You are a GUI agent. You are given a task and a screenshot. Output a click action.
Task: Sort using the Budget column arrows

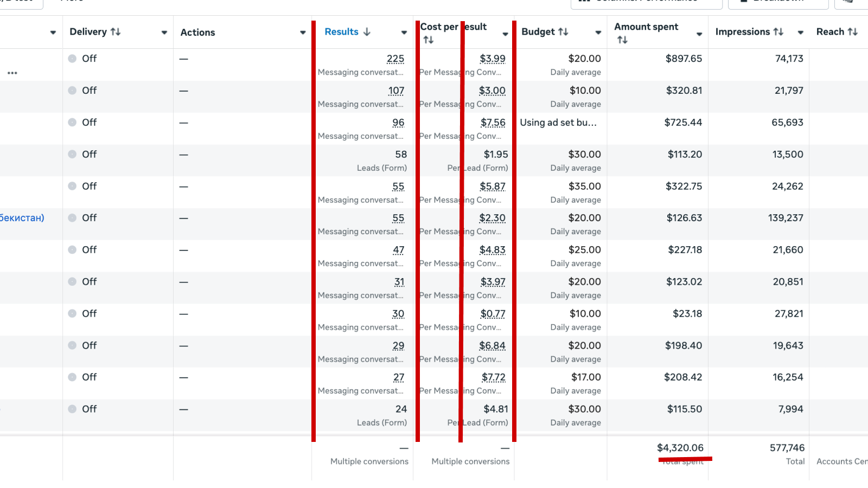point(564,32)
